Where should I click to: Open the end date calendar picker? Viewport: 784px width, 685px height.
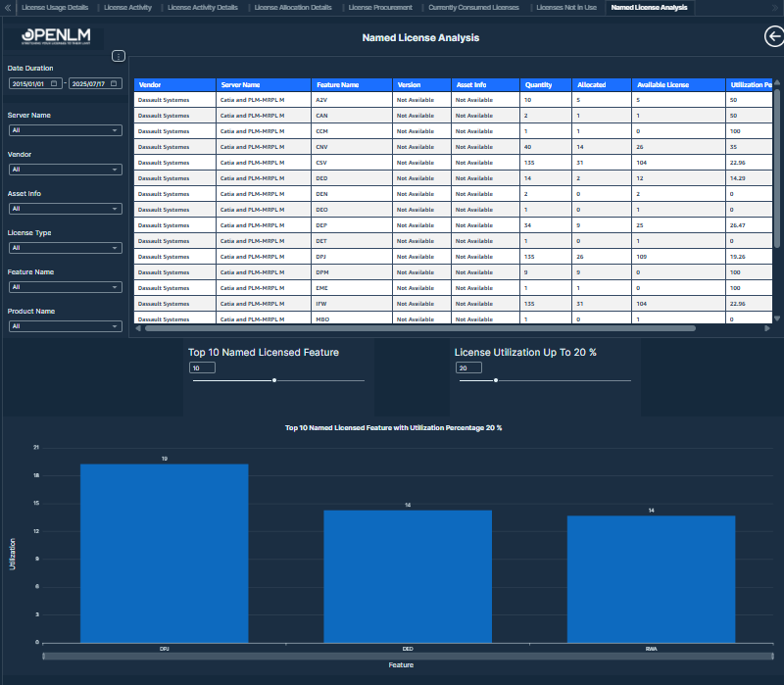point(114,83)
